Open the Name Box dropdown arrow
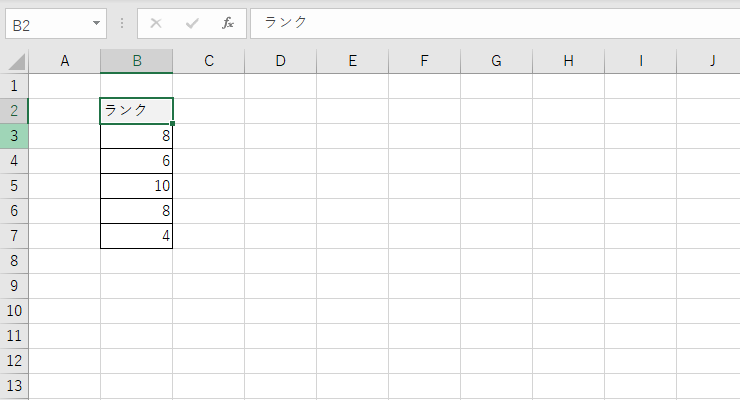740x400 pixels. [x=96, y=23]
